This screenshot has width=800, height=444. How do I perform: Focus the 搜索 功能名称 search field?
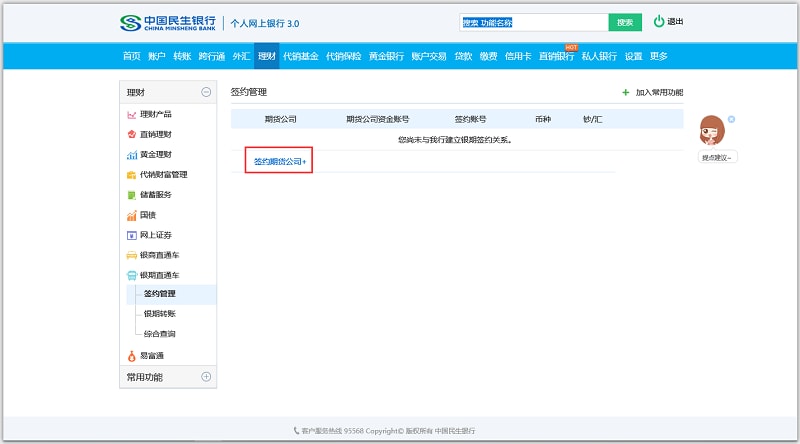click(x=533, y=22)
